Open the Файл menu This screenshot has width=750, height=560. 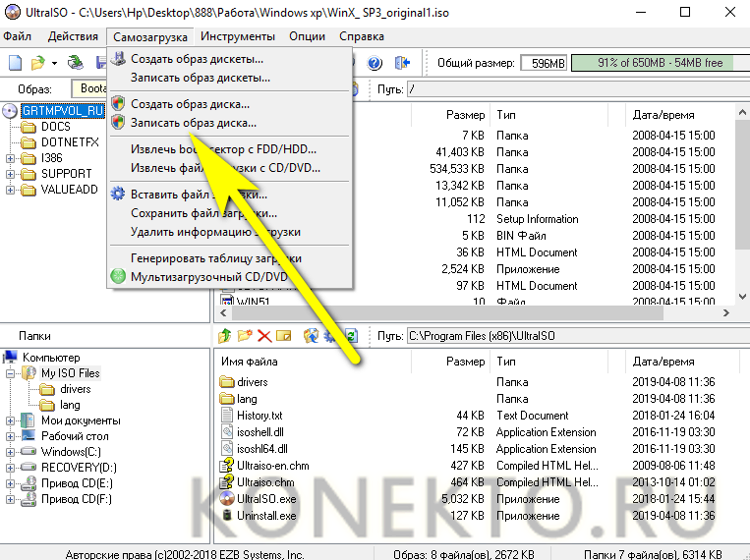pos(18,36)
